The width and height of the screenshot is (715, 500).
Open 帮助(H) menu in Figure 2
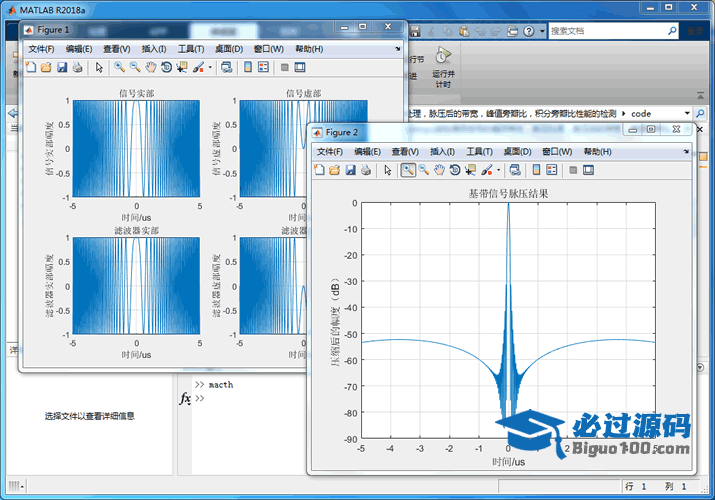coord(597,151)
